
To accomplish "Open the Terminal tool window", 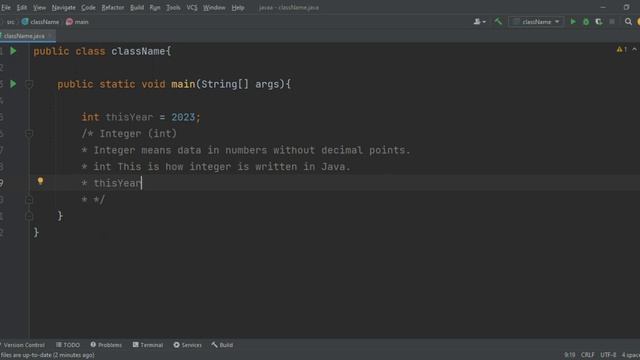I will coord(148,345).
